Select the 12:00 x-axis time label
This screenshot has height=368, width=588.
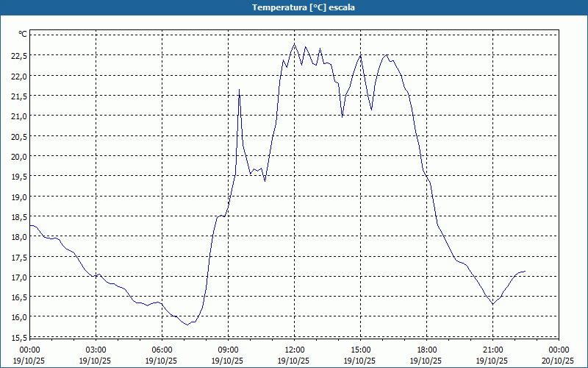pyautogui.click(x=294, y=350)
